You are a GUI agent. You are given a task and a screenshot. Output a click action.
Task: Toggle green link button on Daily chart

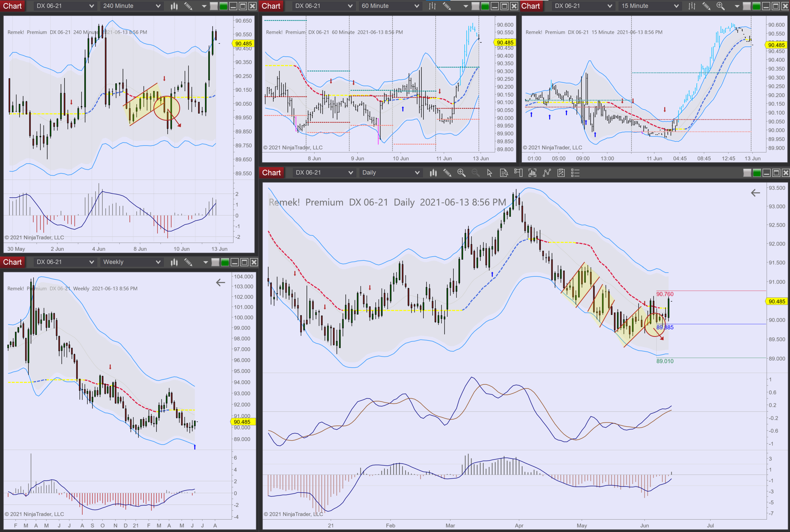click(x=757, y=173)
